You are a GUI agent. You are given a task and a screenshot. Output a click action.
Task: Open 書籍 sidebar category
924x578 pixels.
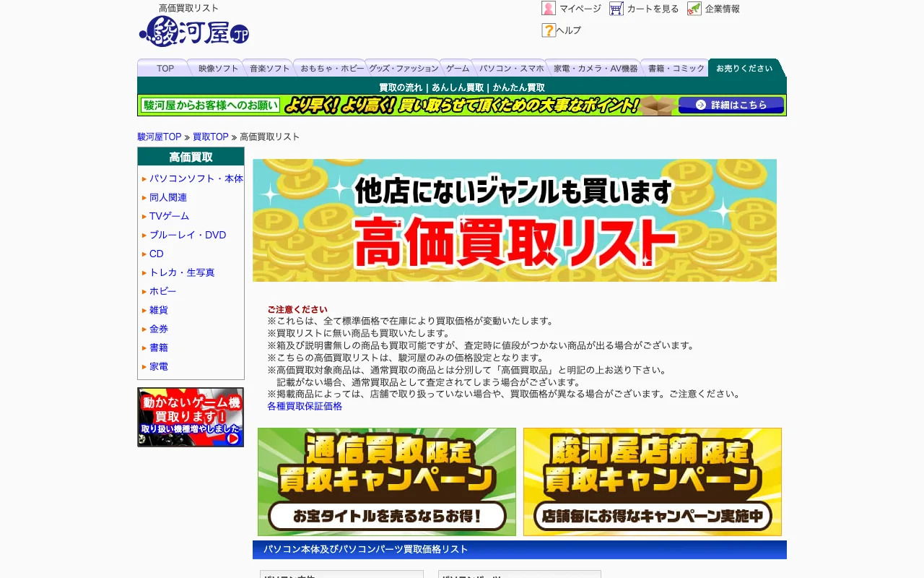[159, 348]
